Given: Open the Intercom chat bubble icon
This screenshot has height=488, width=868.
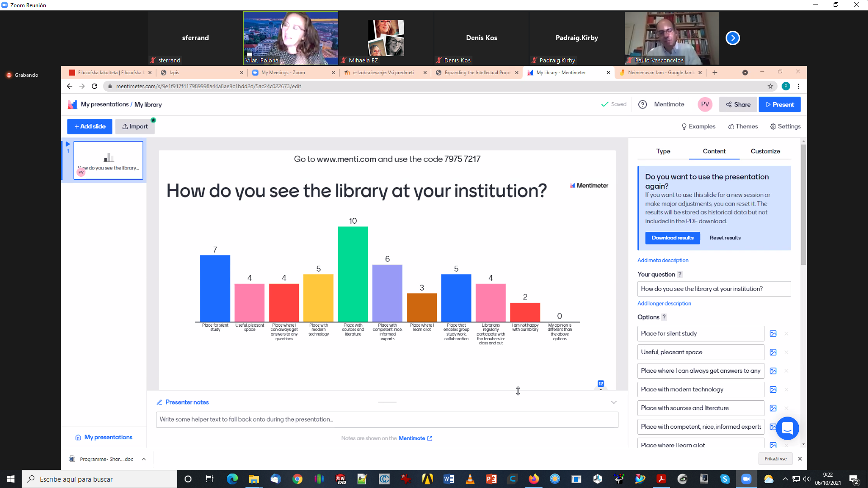Looking at the screenshot, I should [787, 428].
